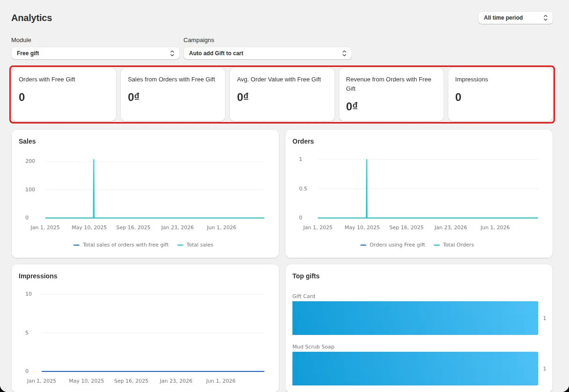
Task: Click the Avg. Order Value with Free Gift card
Action: (282, 94)
